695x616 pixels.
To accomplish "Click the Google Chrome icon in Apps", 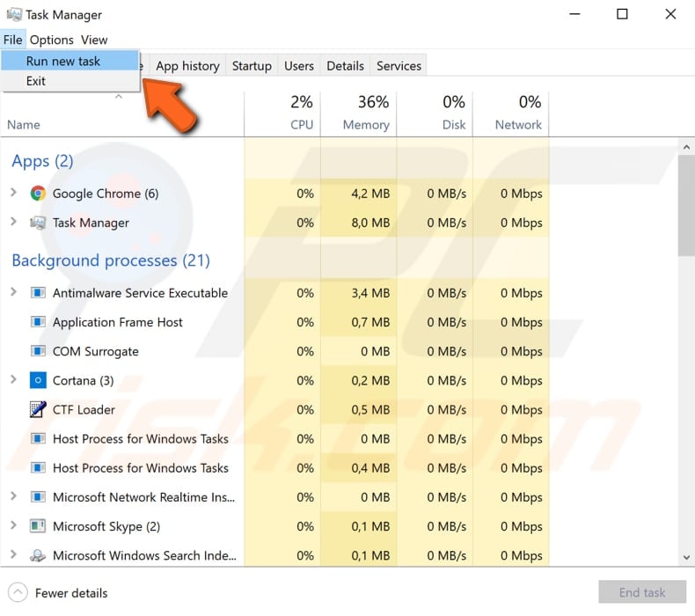I will point(38,194).
